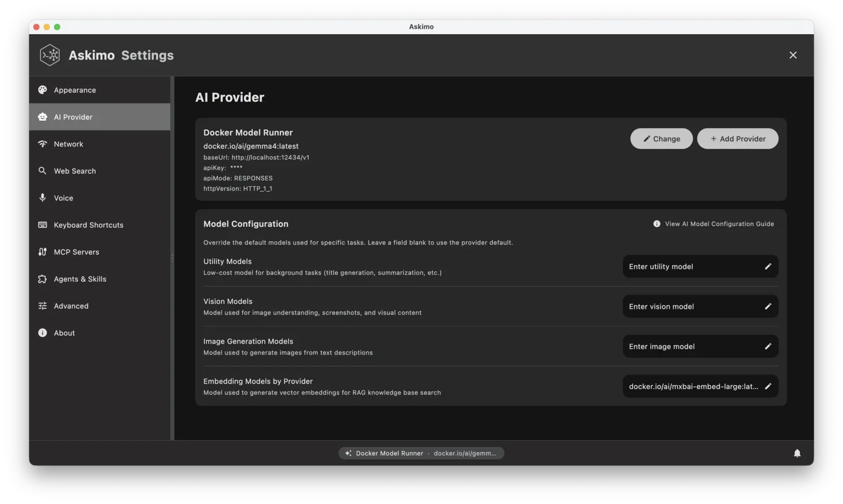Viewport: 843px width, 504px height.
Task: Edit utility model via pencil icon
Action: point(768,266)
